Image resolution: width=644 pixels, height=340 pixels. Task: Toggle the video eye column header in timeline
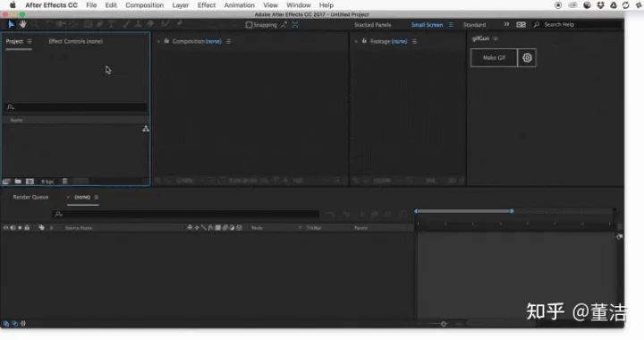tap(5, 227)
